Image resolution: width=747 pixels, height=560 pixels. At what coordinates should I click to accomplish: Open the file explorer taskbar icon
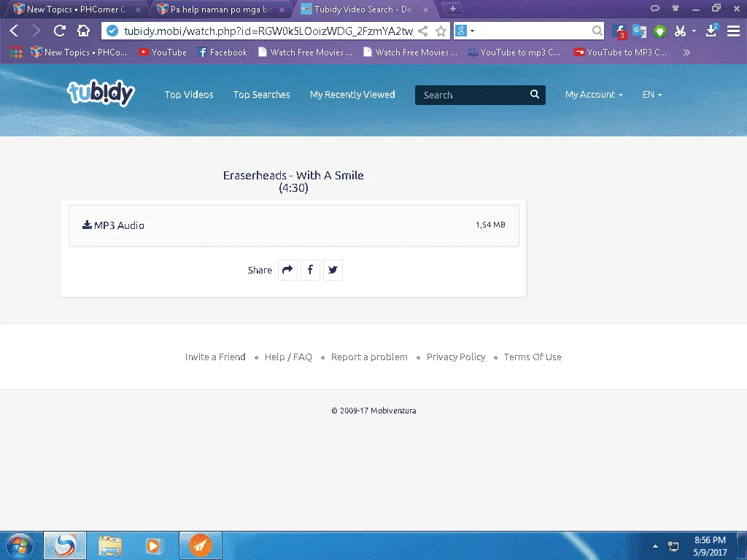[x=110, y=545]
